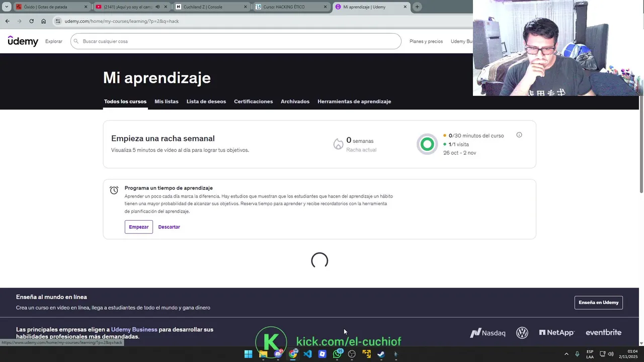Click the network icon in system tray
This screenshot has height=362, width=644.
602,354
